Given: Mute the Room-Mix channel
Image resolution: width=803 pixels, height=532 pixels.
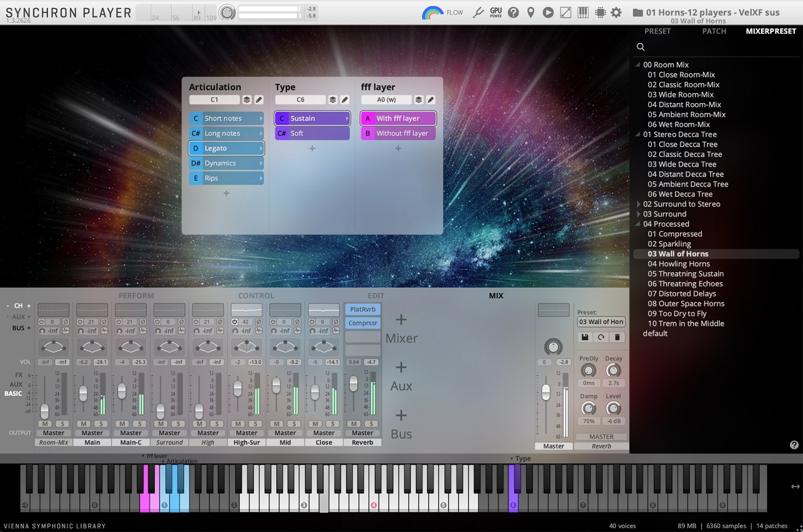Looking at the screenshot, I should pos(46,424).
